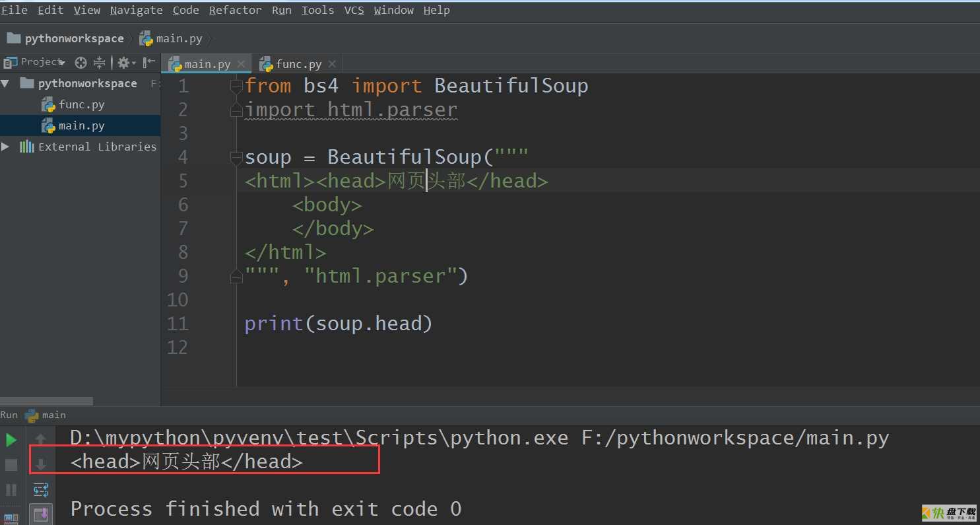980x525 pixels.
Task: Open the Tools menu
Action: pyautogui.click(x=317, y=10)
